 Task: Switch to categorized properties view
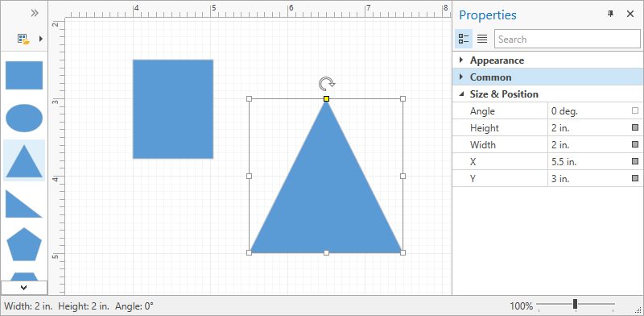[x=464, y=39]
